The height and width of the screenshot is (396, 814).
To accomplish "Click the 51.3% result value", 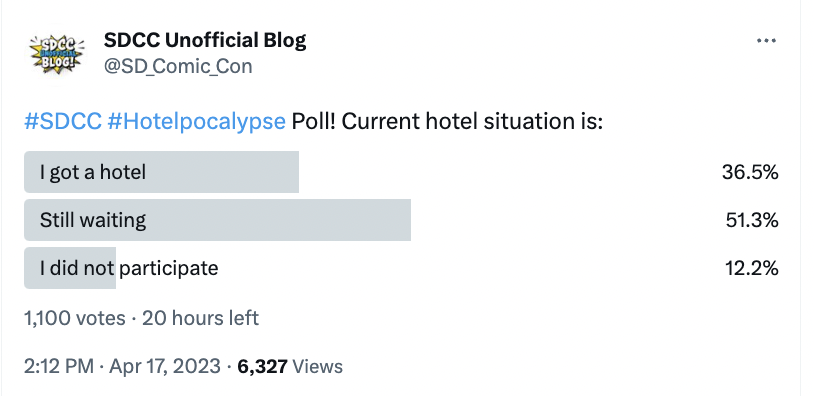I will pos(752,221).
